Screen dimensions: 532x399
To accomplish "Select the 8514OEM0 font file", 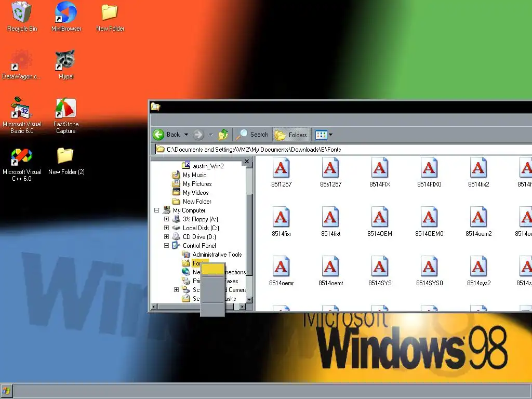I will pos(429,221).
